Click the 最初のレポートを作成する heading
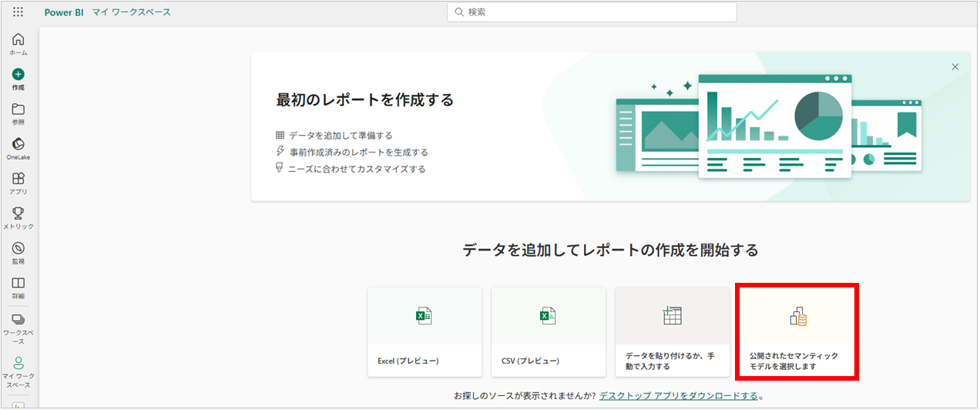 point(365,100)
